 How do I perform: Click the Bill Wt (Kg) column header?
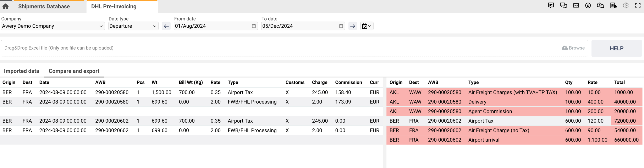tap(191, 82)
